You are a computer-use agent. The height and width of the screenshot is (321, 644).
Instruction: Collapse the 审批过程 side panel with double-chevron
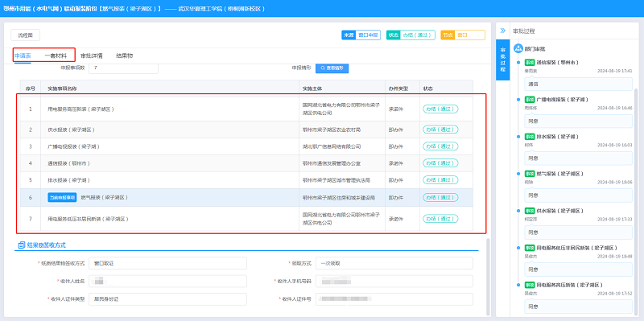pos(502,31)
